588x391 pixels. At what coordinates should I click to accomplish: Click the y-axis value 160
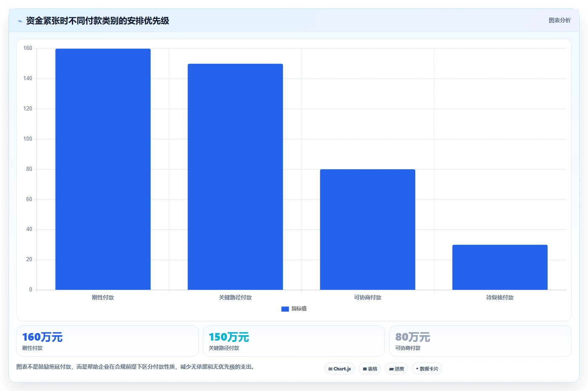[x=28, y=48]
